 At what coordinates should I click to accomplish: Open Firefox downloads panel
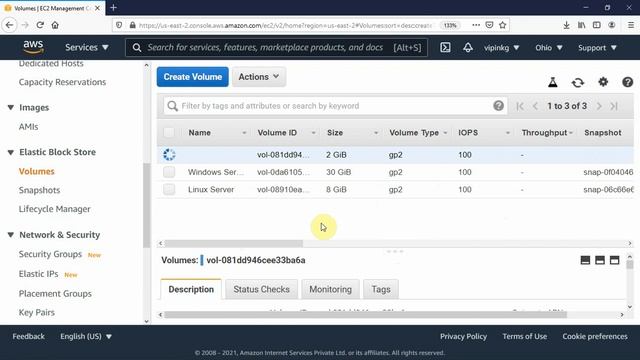566,25
